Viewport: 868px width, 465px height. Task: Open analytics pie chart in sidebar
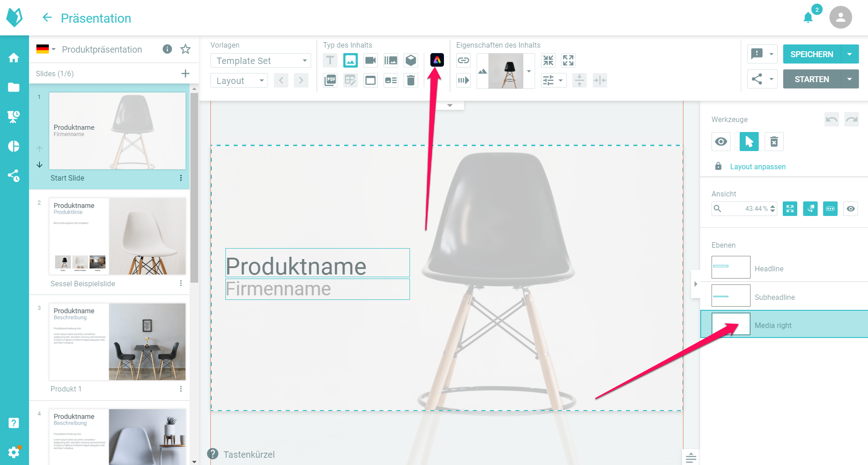tap(14, 146)
